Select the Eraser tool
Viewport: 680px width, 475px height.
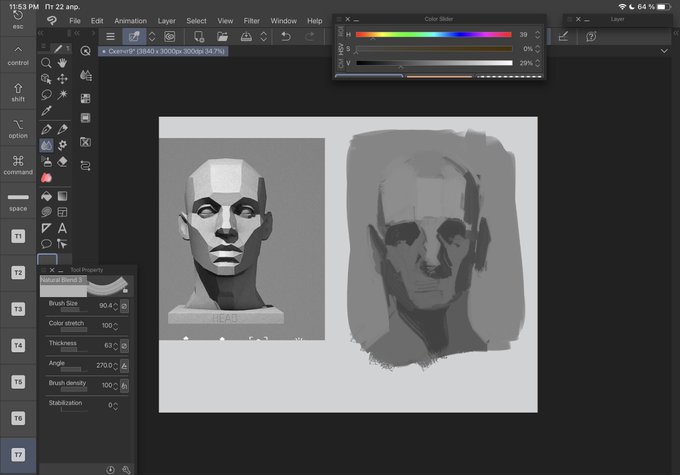pos(62,161)
